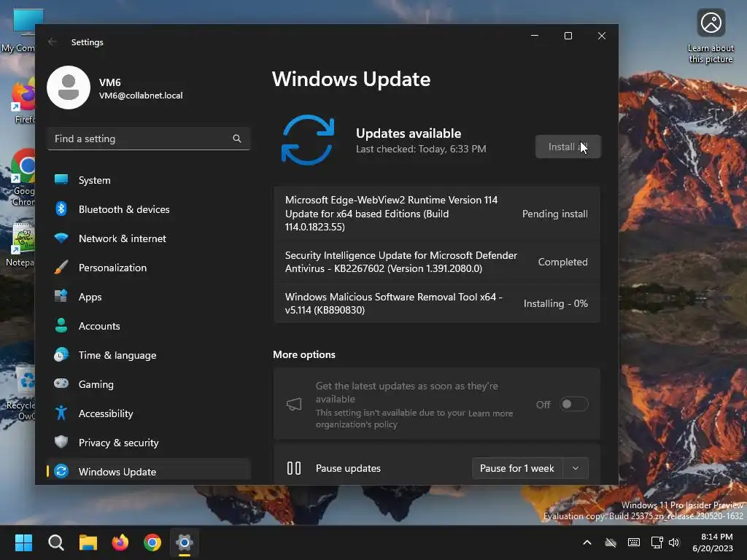
Task: Click the System icon in sidebar
Action: click(x=61, y=179)
